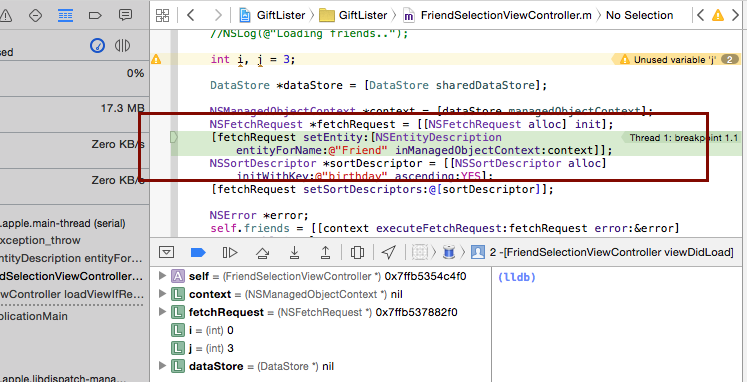This screenshot has height=382, width=747.
Task: Click the GiftLister folder breadcrumb
Action: [x=354, y=15]
